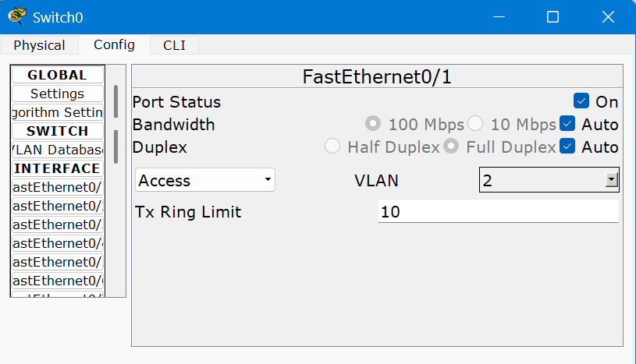Toggle the Port Status On checkbox
This screenshot has height=364, width=636.
tap(581, 101)
